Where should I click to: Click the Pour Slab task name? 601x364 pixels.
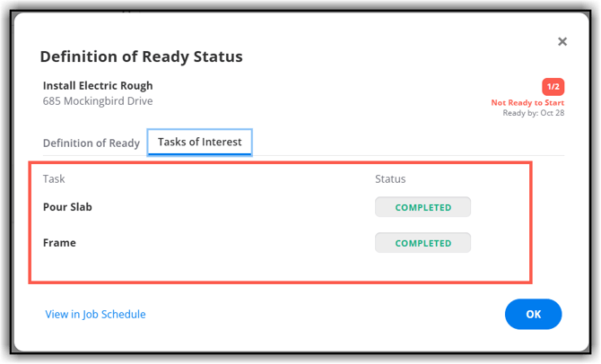67,207
